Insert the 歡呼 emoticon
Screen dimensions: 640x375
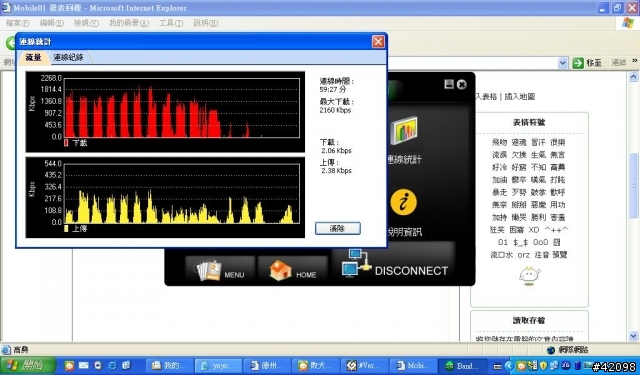click(558, 192)
